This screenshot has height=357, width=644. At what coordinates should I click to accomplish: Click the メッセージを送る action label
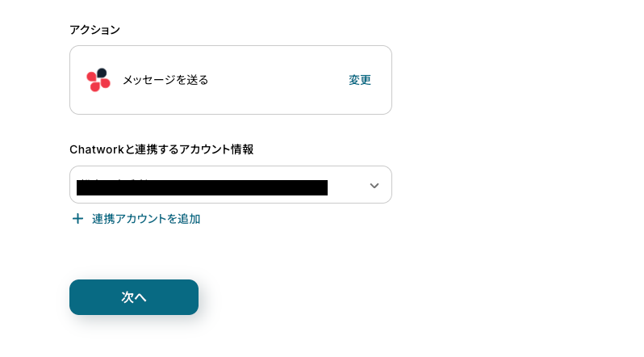(x=165, y=80)
